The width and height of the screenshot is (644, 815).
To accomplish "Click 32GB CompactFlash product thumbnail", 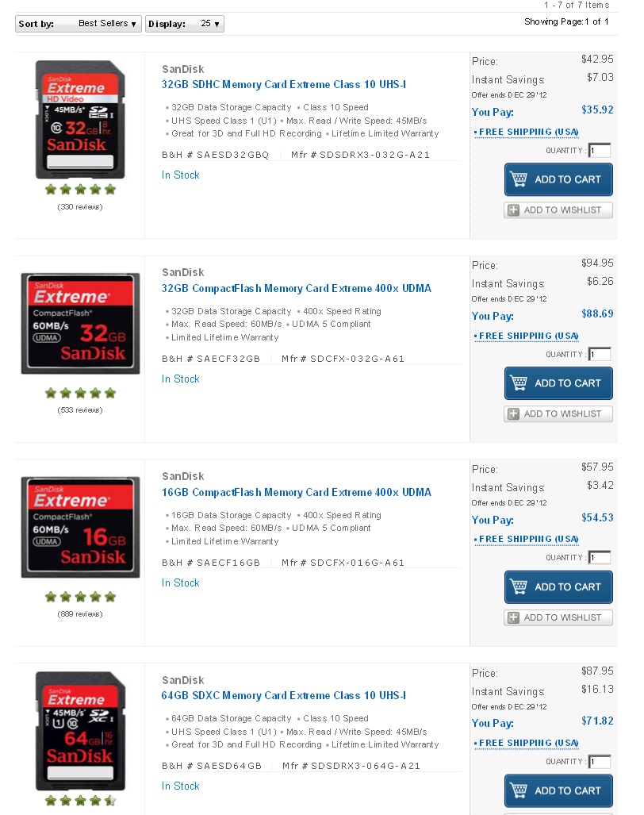I will pyautogui.click(x=81, y=323).
